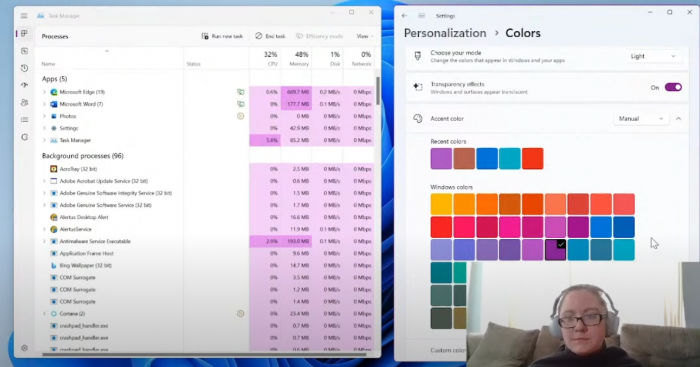Collapse the Accent color section chevron

click(x=679, y=119)
